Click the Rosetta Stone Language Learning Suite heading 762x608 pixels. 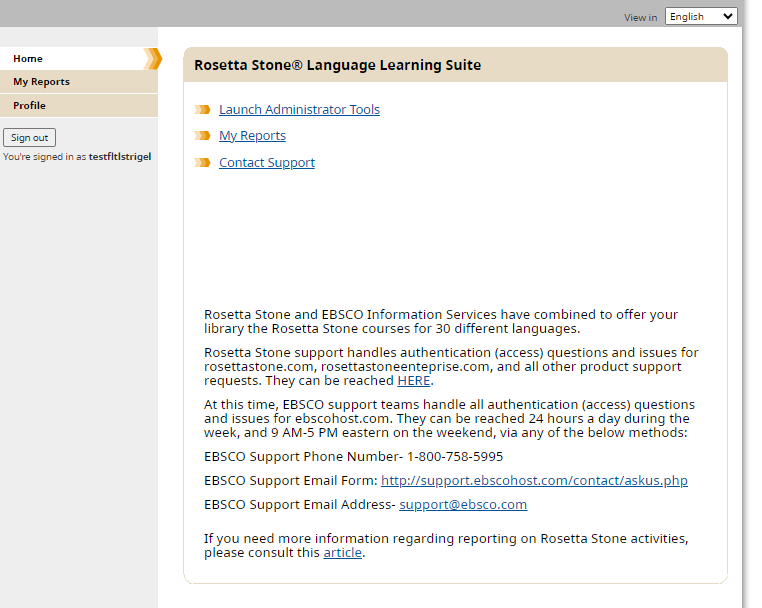(x=337, y=65)
